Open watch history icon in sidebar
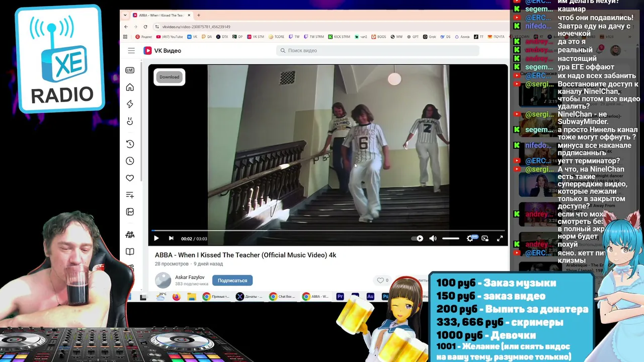Image resolution: width=644 pixels, height=362 pixels. (130, 144)
